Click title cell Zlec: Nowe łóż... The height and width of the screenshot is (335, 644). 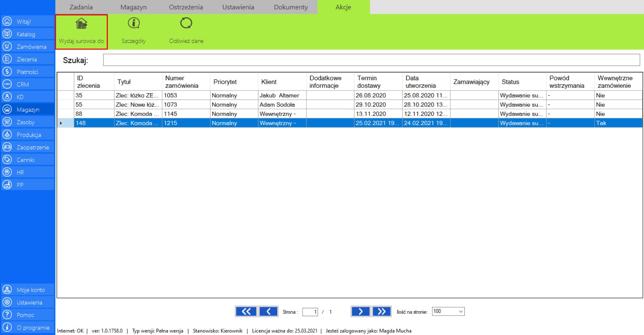click(x=138, y=105)
